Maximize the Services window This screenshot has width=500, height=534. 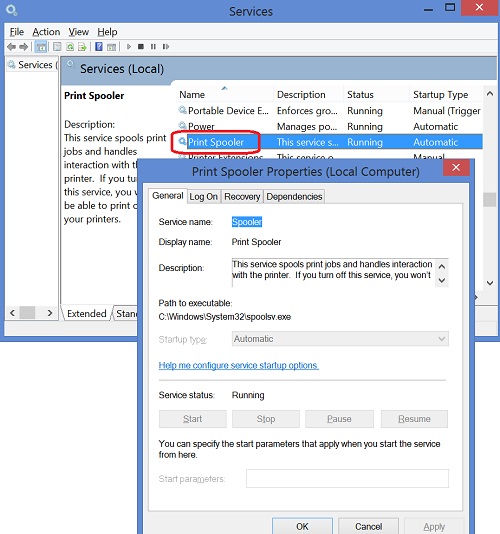click(450, 8)
